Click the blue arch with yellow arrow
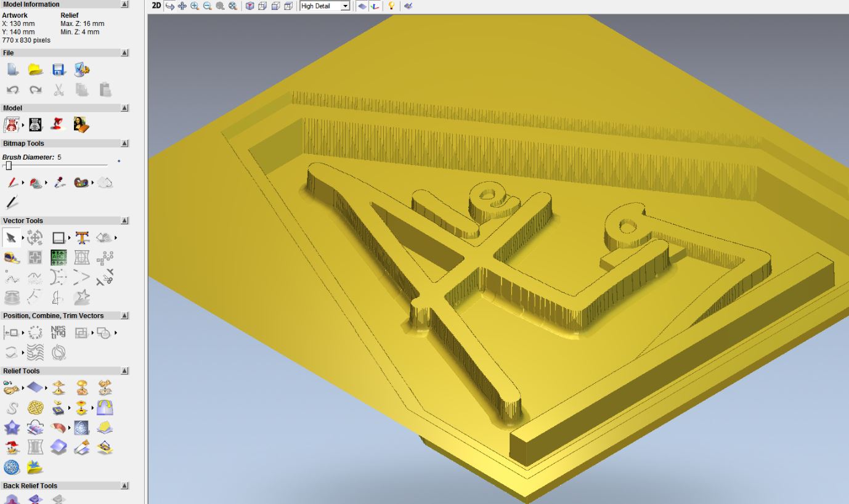Screen dimensions: 849x504 pos(105,408)
